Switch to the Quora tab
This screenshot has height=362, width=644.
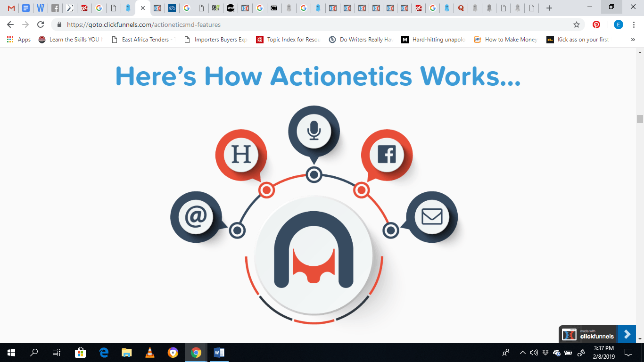(461, 8)
